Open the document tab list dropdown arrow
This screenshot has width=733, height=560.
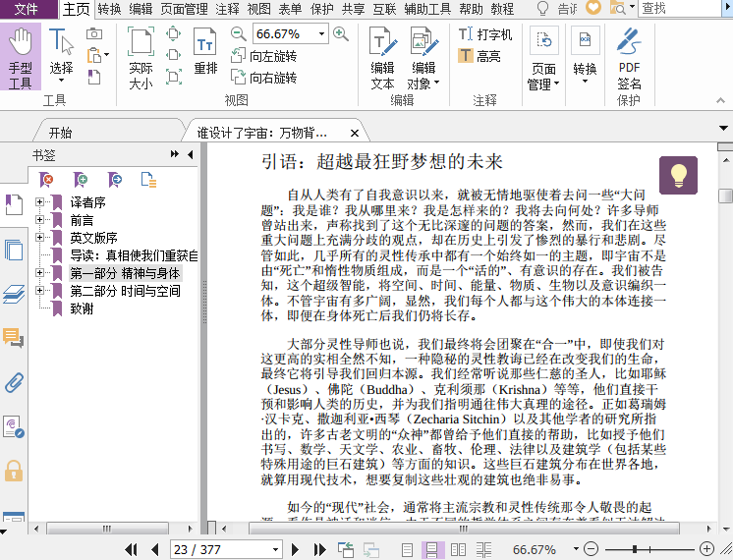[x=723, y=128]
